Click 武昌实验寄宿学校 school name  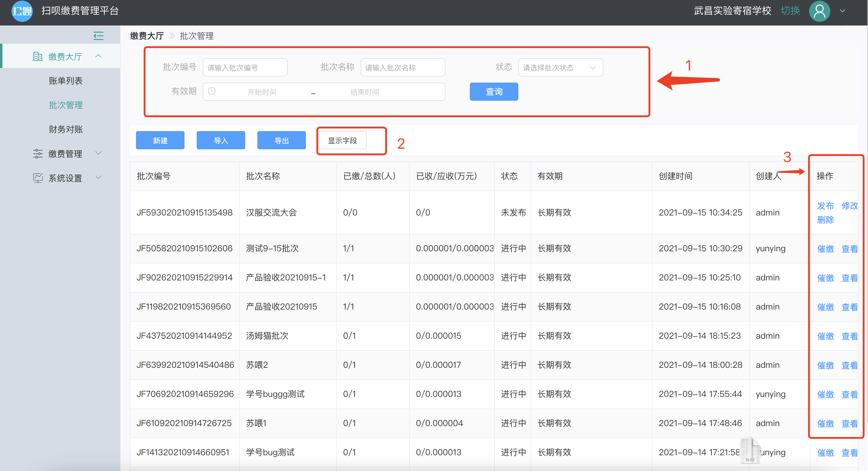coord(732,11)
